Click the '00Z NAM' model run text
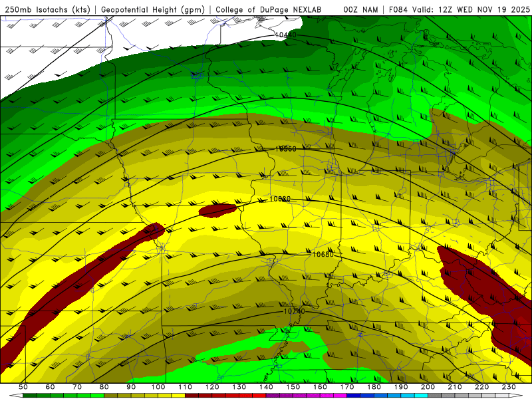 [360, 10]
